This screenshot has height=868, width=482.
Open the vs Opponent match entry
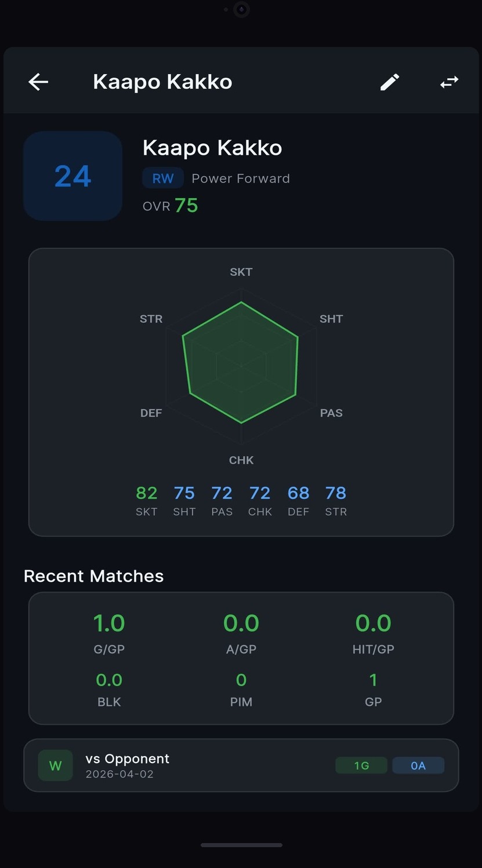[241, 765]
